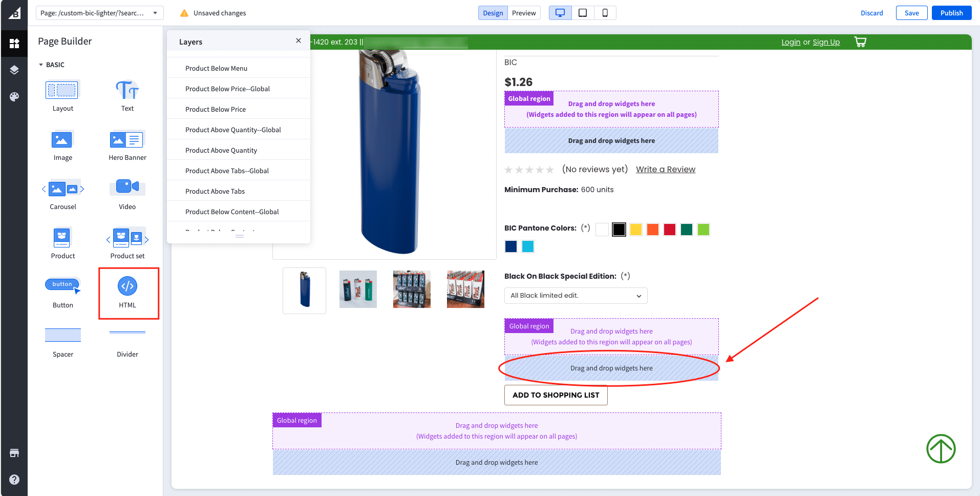980x496 pixels.
Task: View the three lighters thumbnail
Action: pyautogui.click(x=358, y=290)
